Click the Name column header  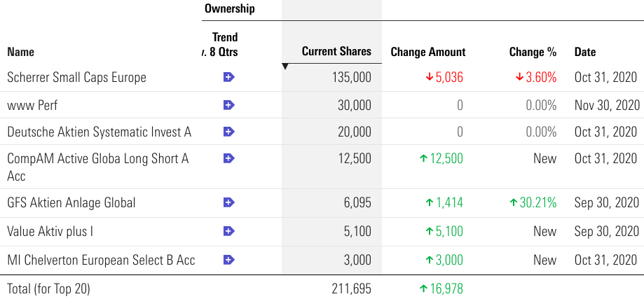[20, 52]
